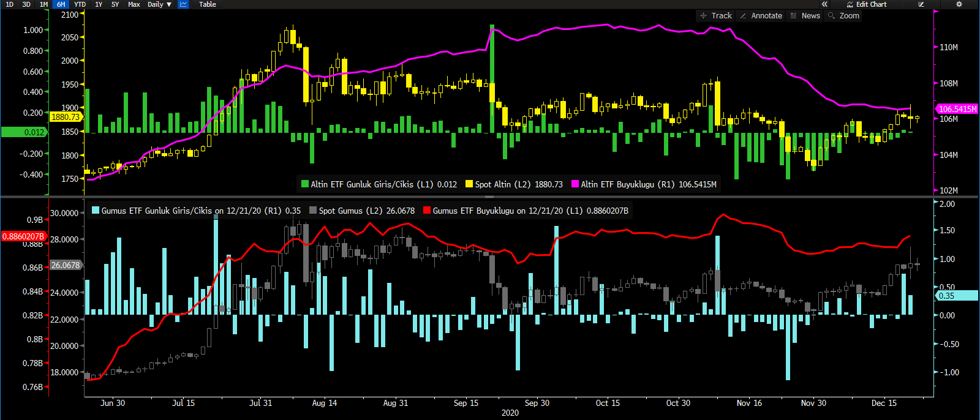Click Jul 15 date on time axis
This screenshot has height=420, width=980.
click(x=183, y=403)
